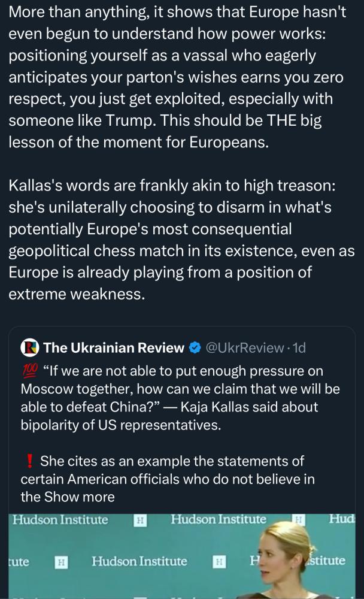Click the red exclamation mark emoji

[x=29, y=461]
